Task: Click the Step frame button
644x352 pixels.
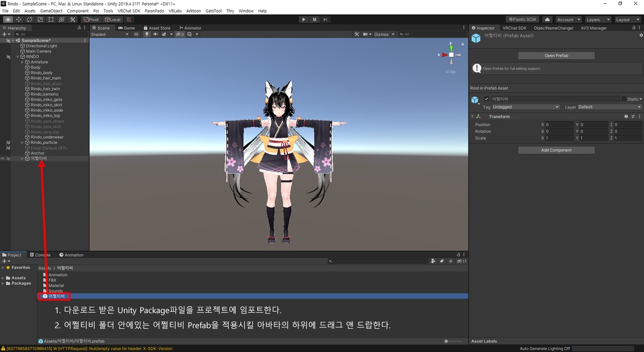Action: (325, 19)
